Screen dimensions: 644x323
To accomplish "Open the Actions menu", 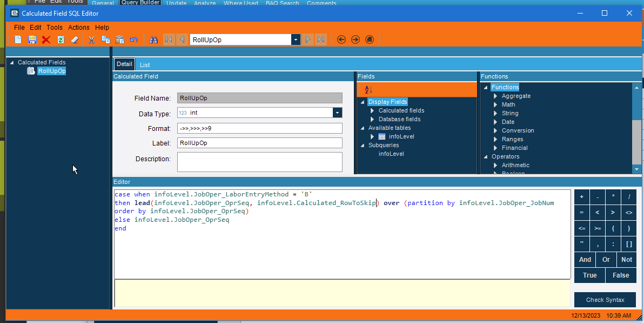I will tap(78, 27).
